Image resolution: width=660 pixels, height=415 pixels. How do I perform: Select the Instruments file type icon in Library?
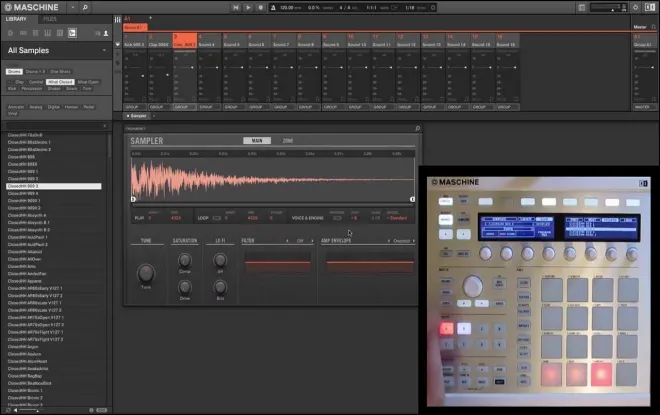[48, 33]
